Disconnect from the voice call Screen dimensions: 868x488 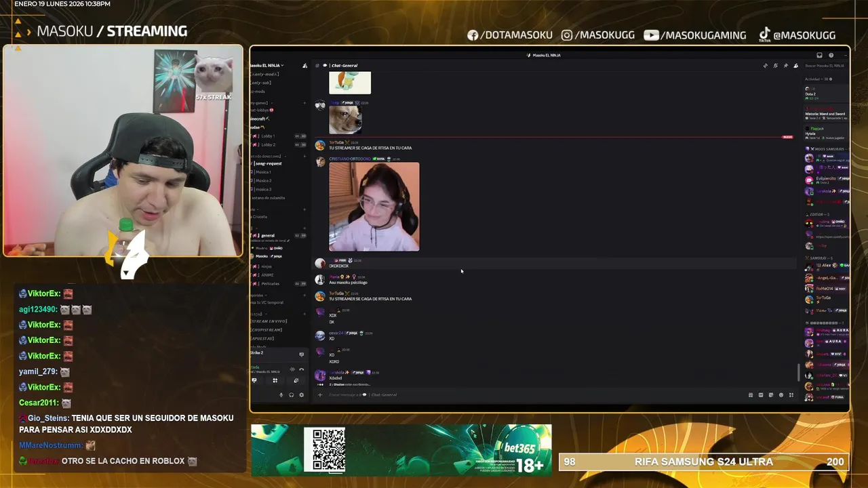coord(301,369)
